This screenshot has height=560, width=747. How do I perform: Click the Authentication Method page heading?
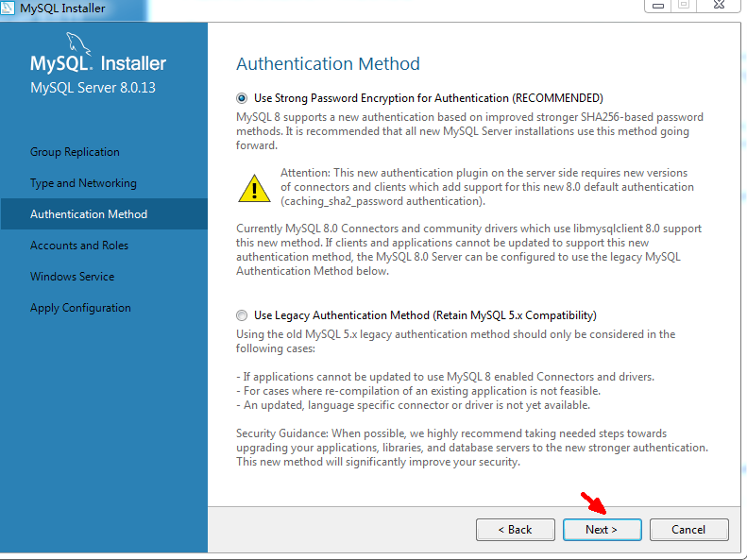click(x=329, y=64)
